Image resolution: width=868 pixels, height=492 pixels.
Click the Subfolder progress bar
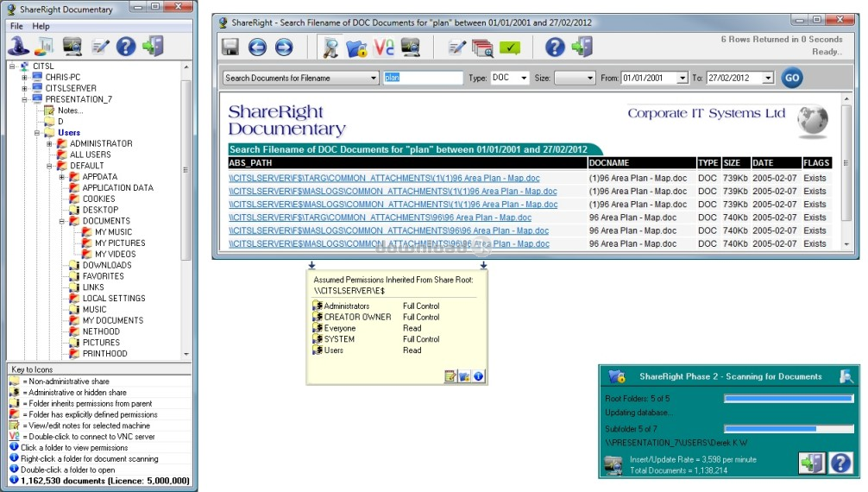789,429
